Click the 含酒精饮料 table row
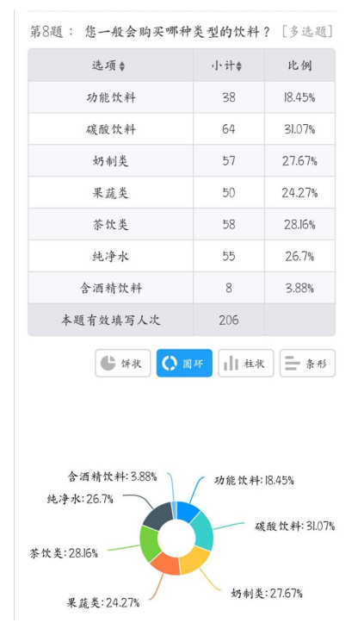The image size is (364, 623). [x=182, y=288]
